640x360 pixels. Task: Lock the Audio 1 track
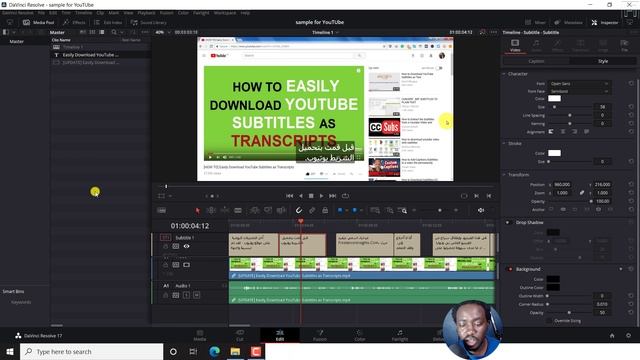(x=165, y=295)
